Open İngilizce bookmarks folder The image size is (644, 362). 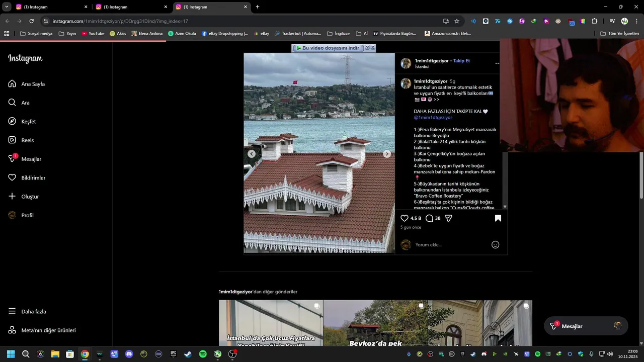[x=338, y=34]
